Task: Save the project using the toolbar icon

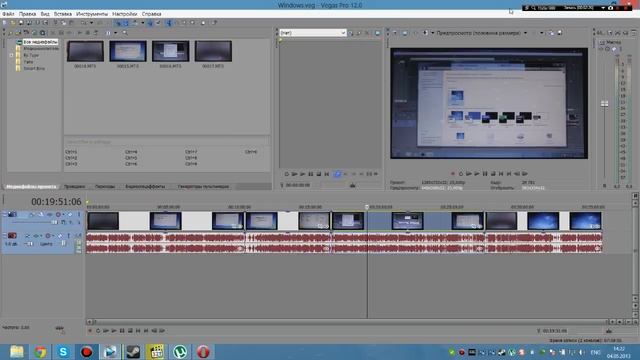Action: pos(21,23)
